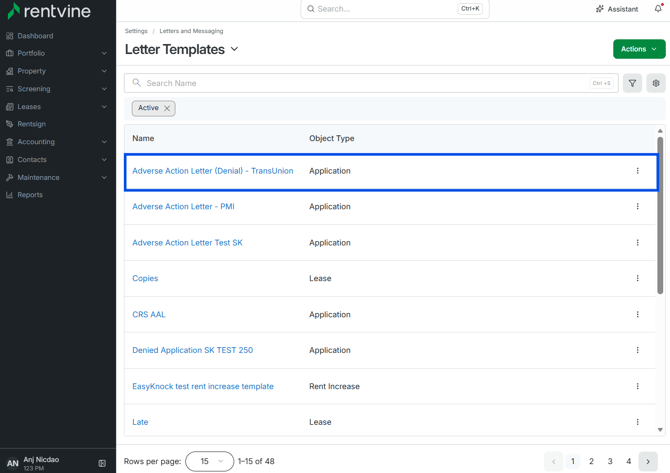Click the notifications bell icon
The width and height of the screenshot is (670, 473).
pos(658,9)
